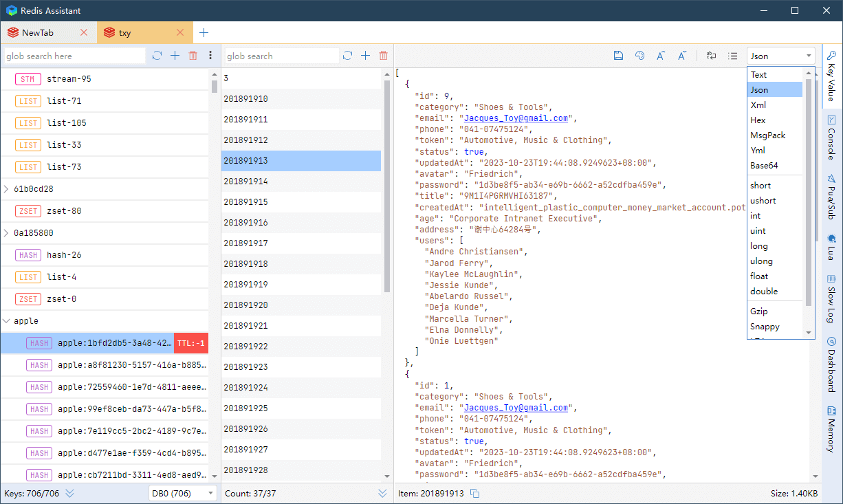
Task: Add a new field in the middle panel
Action: click(x=365, y=56)
